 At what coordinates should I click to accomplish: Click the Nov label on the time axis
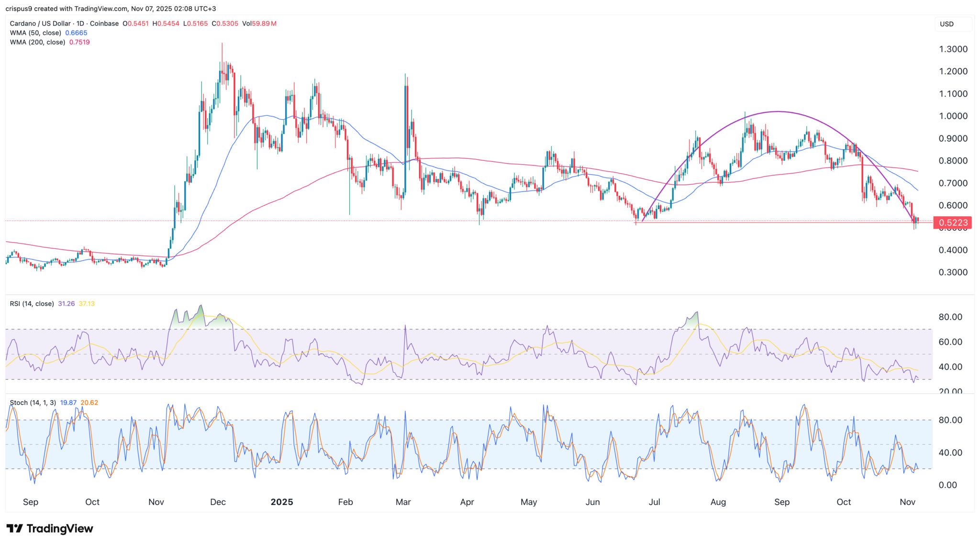tap(156, 502)
